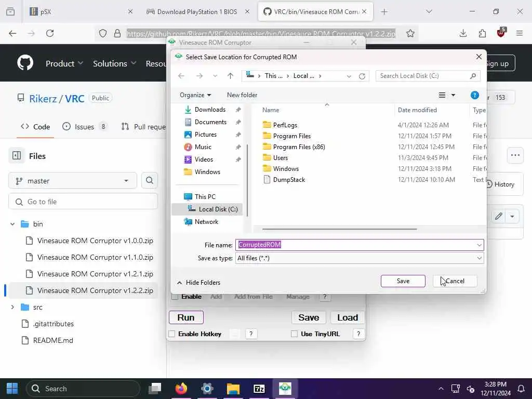
Task: Sort by the Name column header
Action: [270, 110]
